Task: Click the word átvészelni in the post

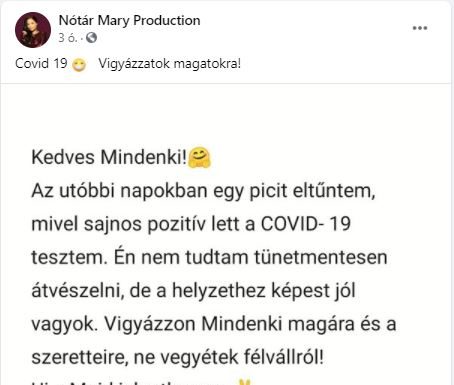Action: pyautogui.click(x=78, y=291)
